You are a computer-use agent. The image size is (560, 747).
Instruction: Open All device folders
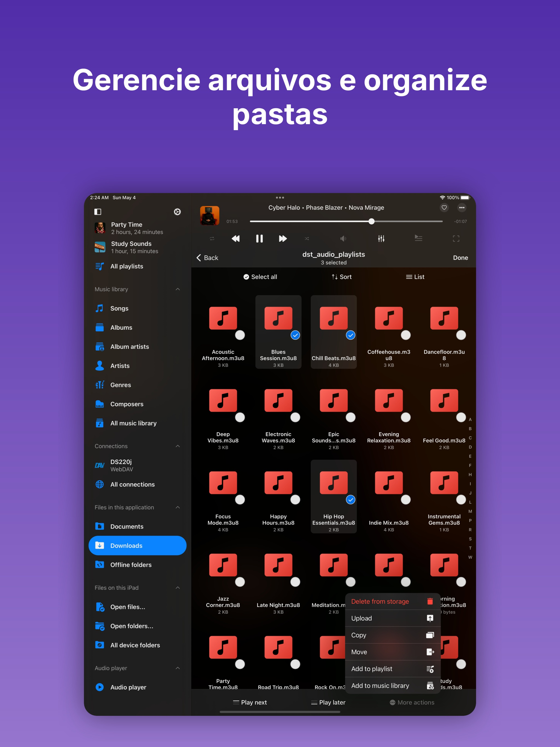tap(138, 645)
